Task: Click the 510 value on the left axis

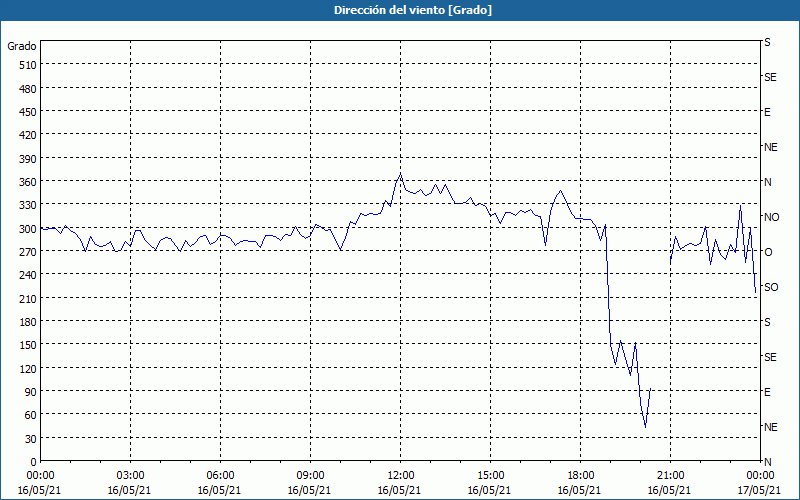Action: 27,65
